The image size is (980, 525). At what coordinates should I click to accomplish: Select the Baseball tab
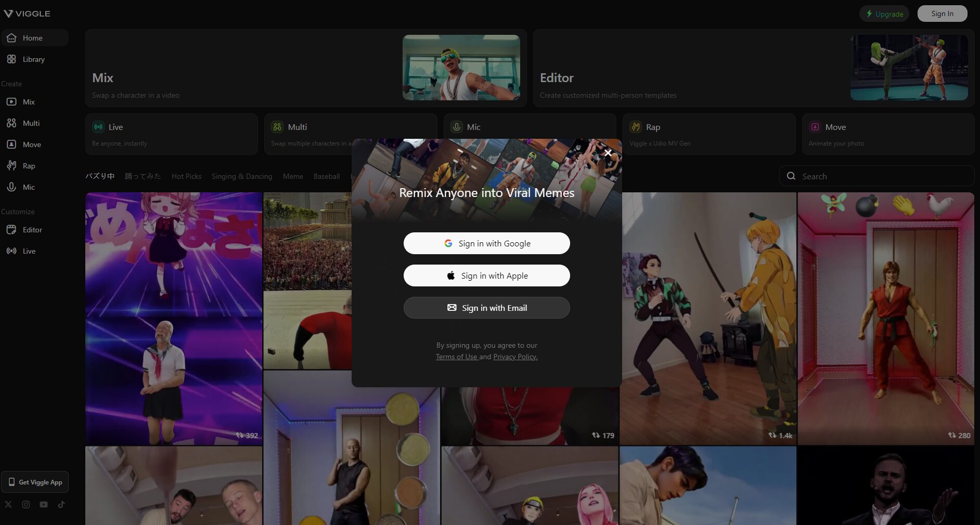[327, 176]
